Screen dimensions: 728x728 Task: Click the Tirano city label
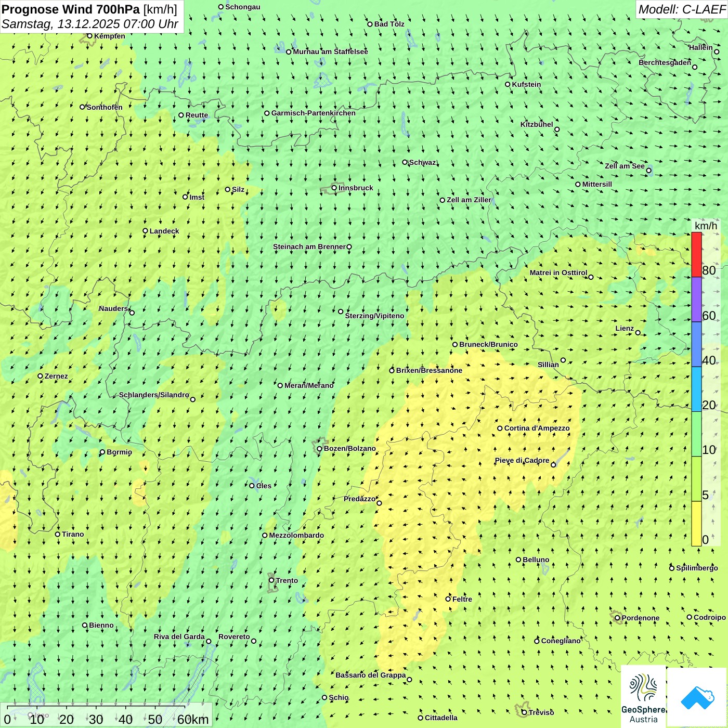[x=73, y=534]
